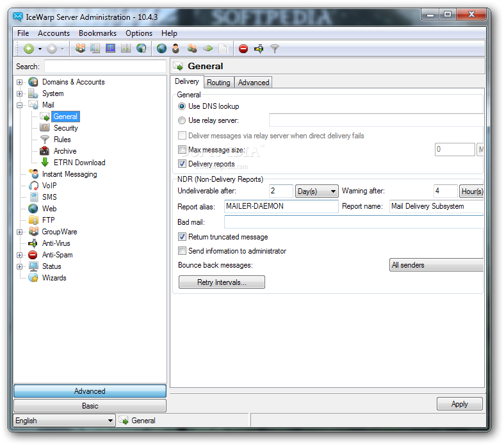Open the All senders bounce back dropdown
The height and width of the screenshot is (445, 504).
436,265
